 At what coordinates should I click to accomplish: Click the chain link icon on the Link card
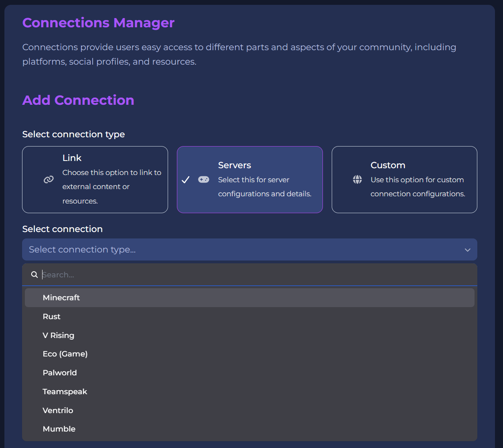[x=49, y=179]
